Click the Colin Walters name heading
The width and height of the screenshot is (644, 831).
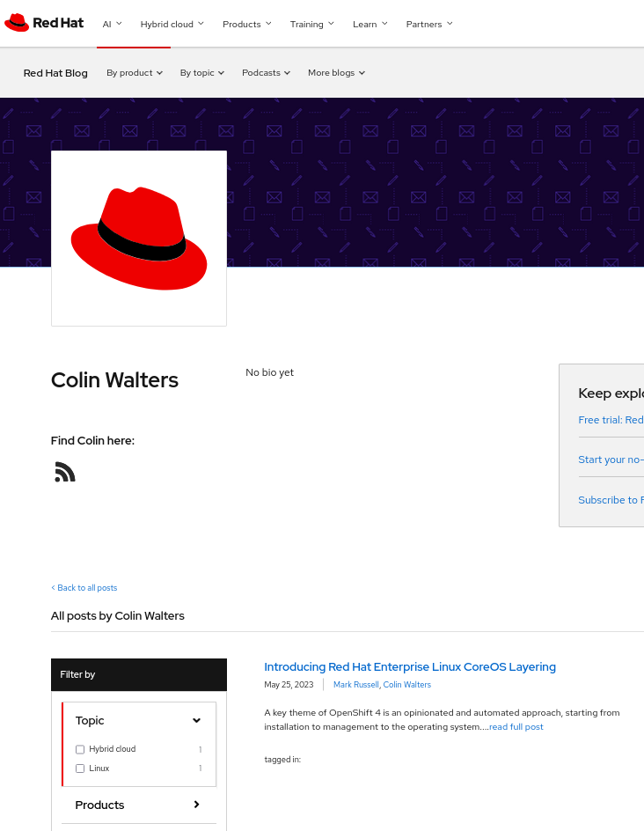pyautogui.click(x=114, y=380)
